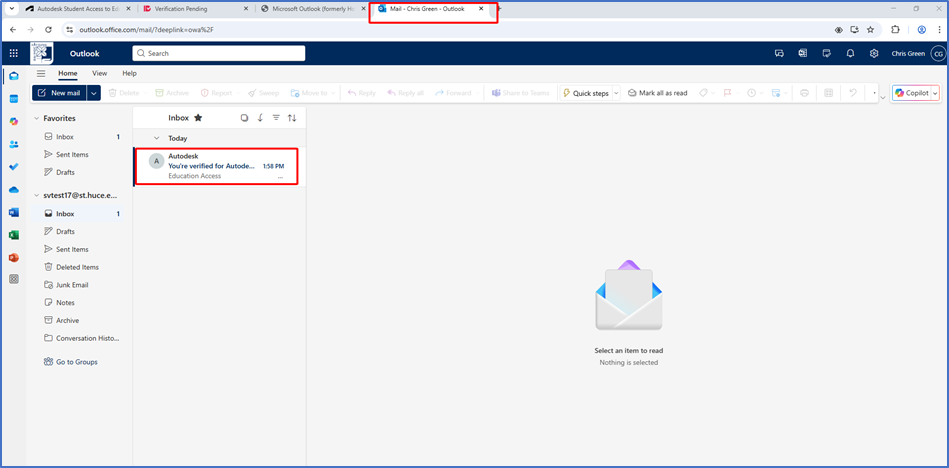Toggle the Inbox favorite star

click(x=198, y=118)
